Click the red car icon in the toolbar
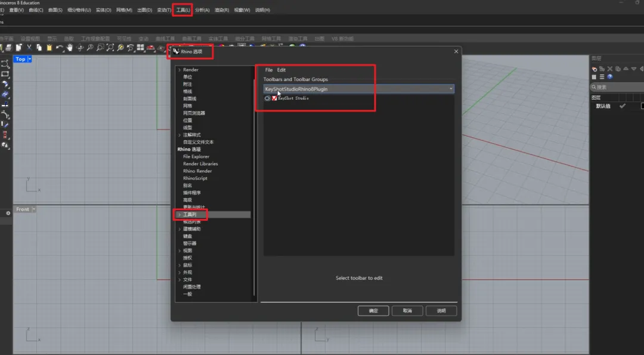Viewport: 644px width, 355px height. 150,48
